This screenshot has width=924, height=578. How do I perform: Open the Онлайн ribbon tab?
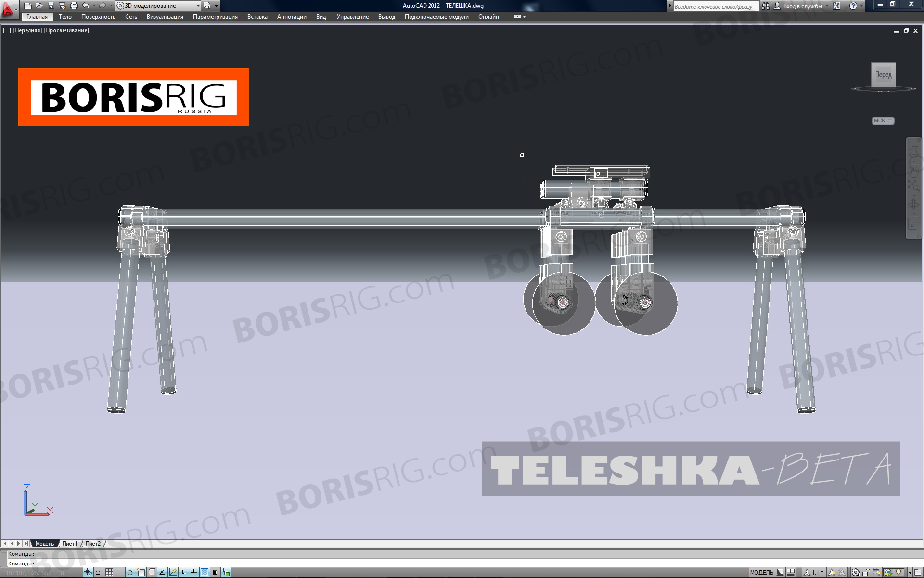(x=488, y=17)
